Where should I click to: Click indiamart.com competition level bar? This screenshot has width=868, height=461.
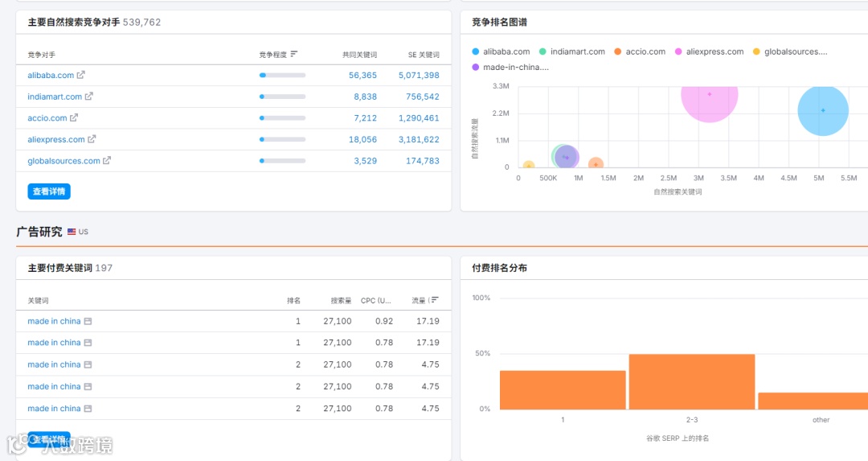click(282, 97)
